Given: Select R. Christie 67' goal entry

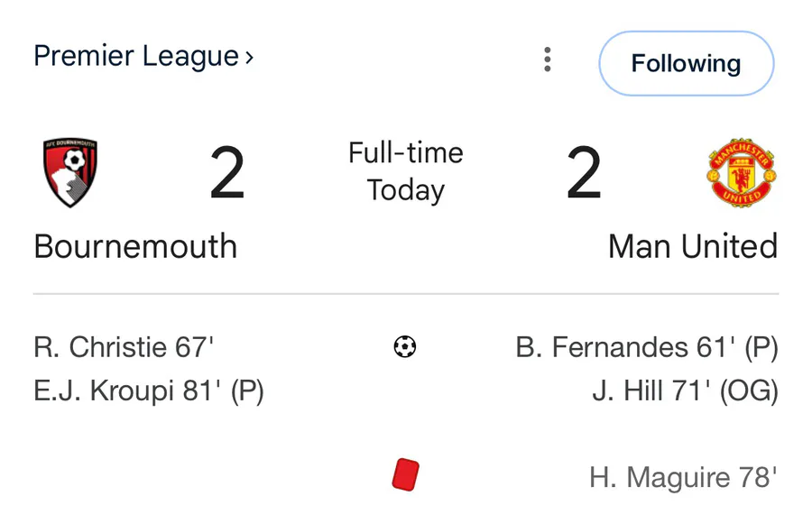Looking at the screenshot, I should point(124,346).
